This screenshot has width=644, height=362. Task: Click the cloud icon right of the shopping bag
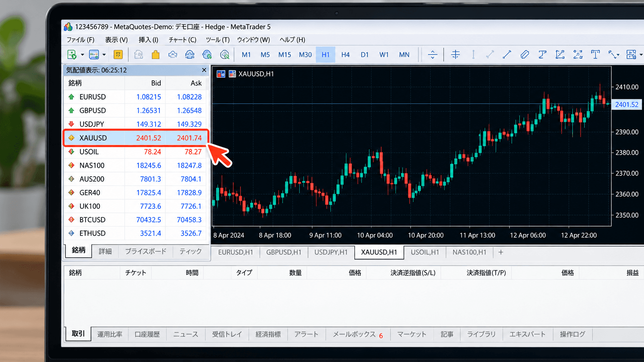point(173,55)
